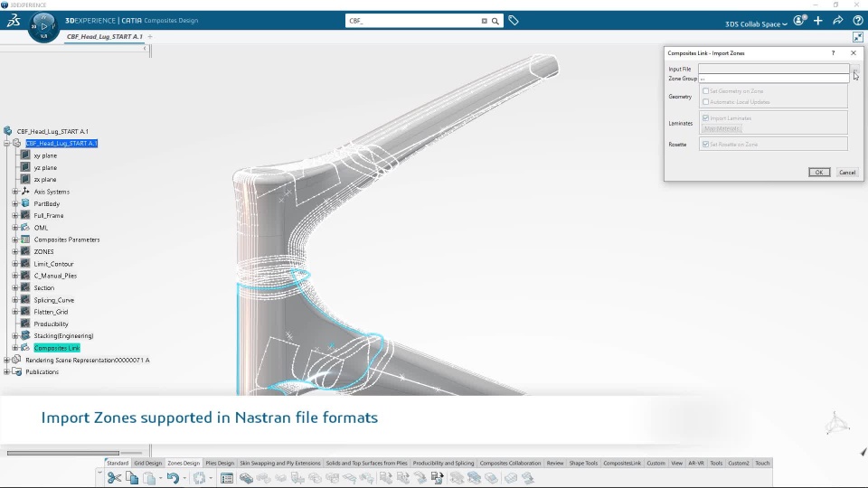
Task: Click the Zone Group field
Action: [x=773, y=79]
